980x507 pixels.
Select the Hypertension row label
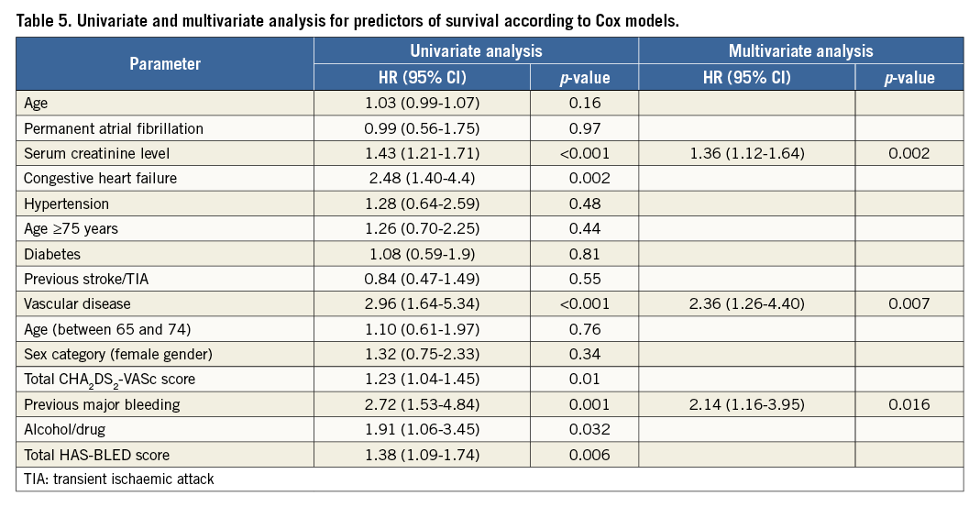pyautogui.click(x=66, y=204)
